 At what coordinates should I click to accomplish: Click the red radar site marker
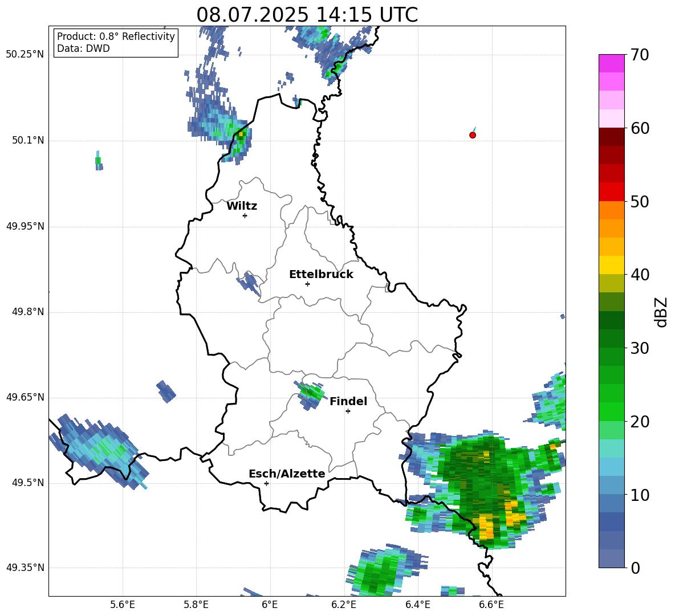pyautogui.click(x=473, y=135)
